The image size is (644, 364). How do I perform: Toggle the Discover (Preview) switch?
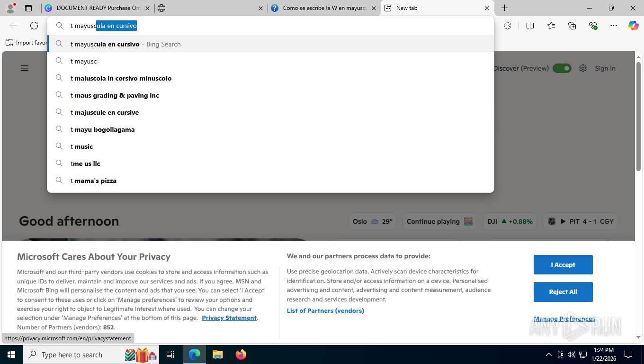click(562, 68)
